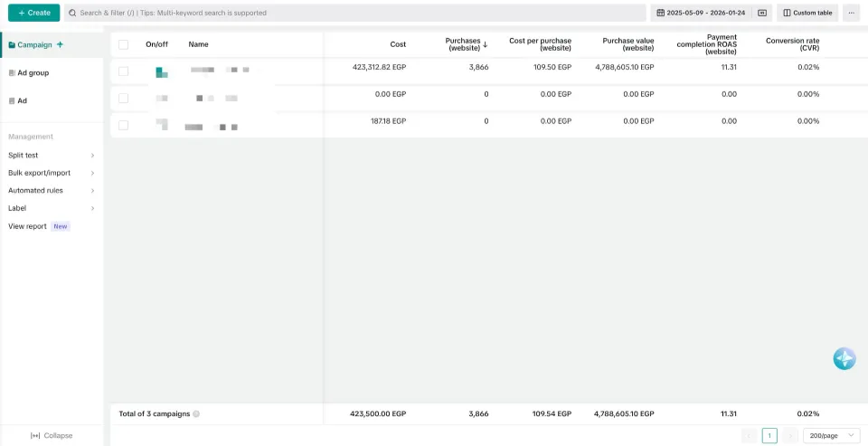This screenshot has height=446, width=868.
Task: Toggle on/off switch for 423,312.82 EGP campaign
Action: [162, 71]
